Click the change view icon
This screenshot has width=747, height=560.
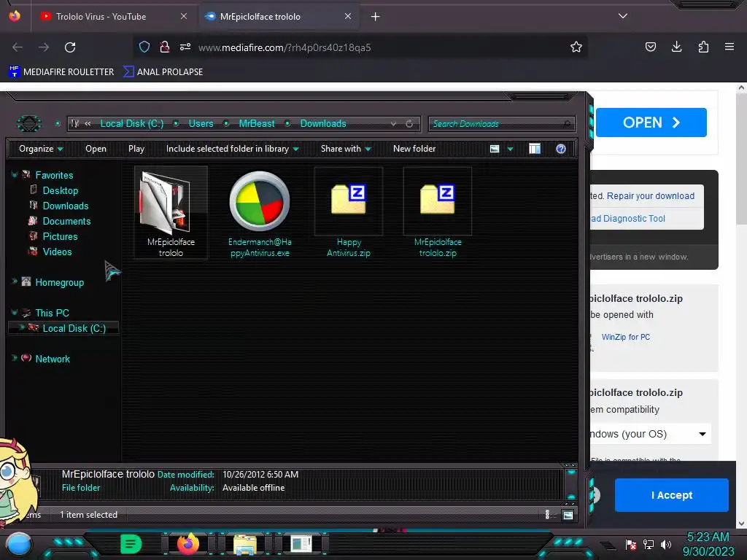(x=495, y=149)
